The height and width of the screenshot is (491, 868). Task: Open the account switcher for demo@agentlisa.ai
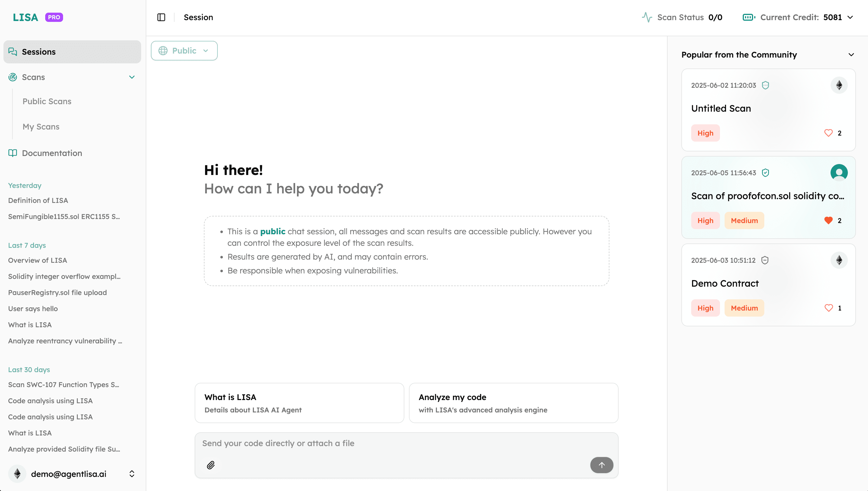coord(132,474)
